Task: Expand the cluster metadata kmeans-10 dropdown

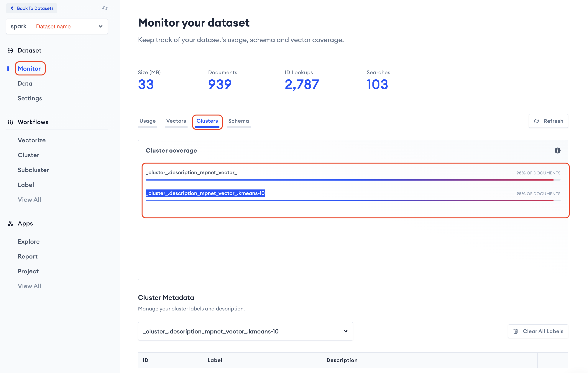Action: [346, 331]
